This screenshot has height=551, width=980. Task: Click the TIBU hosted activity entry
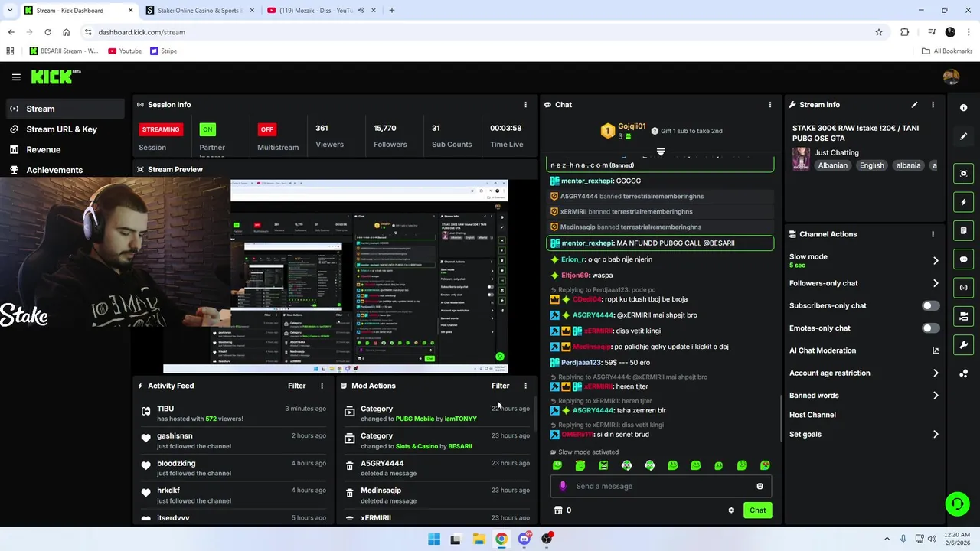tap(234, 413)
